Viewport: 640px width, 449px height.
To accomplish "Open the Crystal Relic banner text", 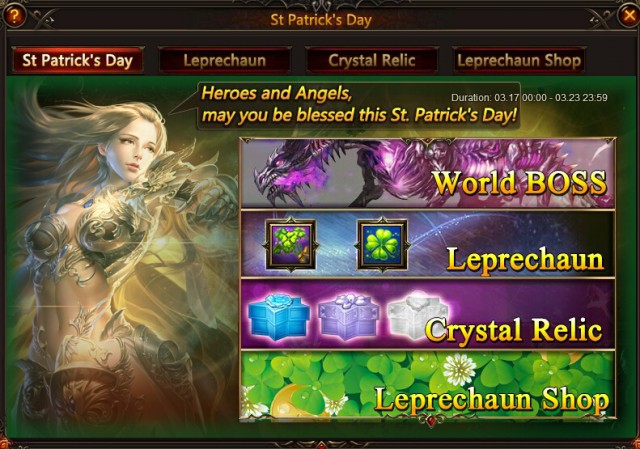I will (513, 330).
